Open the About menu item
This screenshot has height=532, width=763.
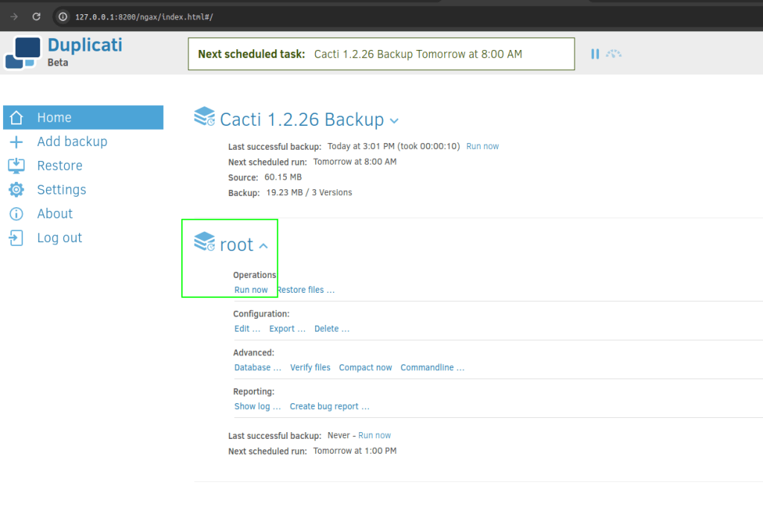pos(55,214)
